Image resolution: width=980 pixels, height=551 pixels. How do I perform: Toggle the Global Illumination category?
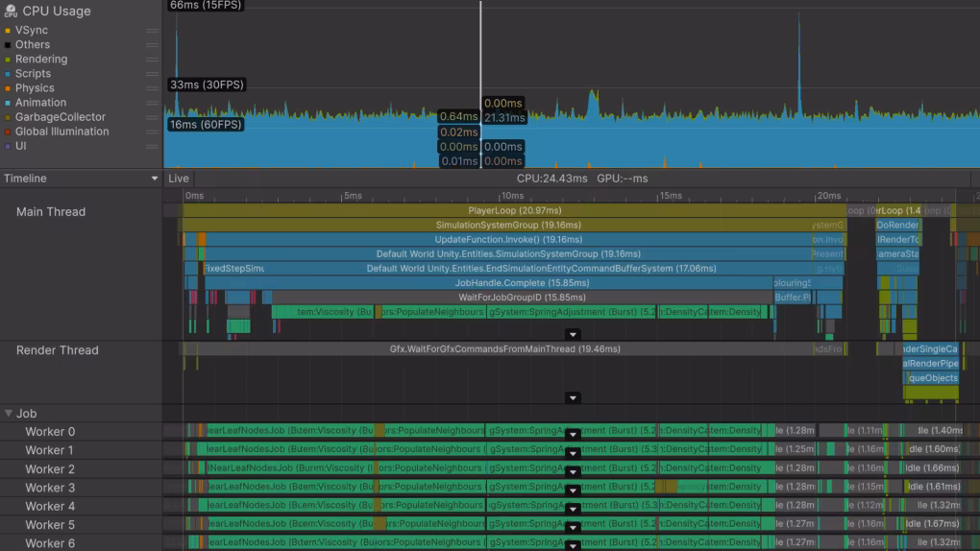click(8, 132)
